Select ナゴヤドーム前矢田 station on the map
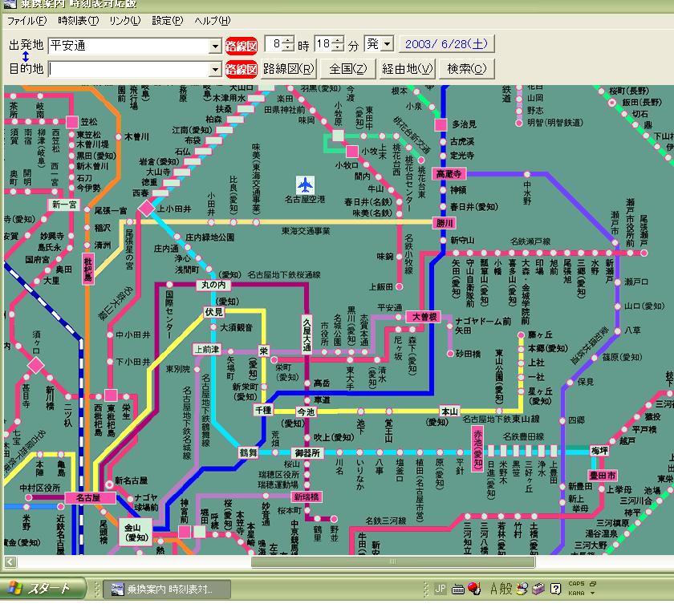 click(x=450, y=326)
